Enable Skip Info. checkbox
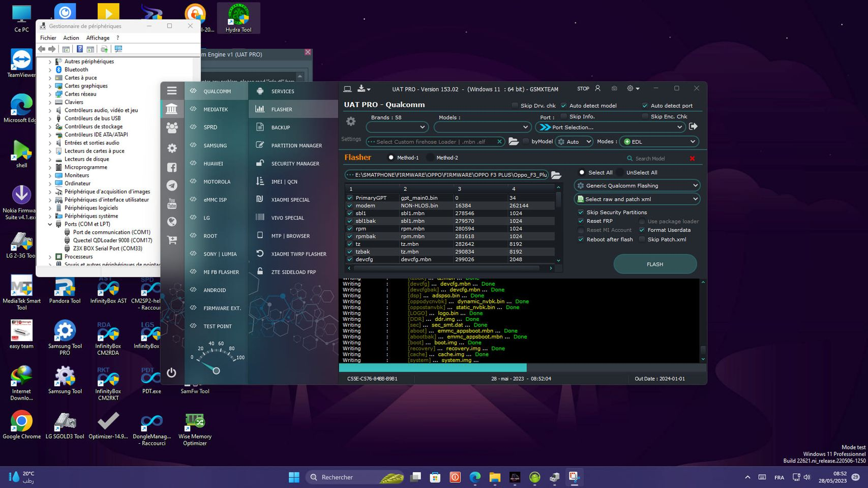This screenshot has width=868, height=488. 563,116
